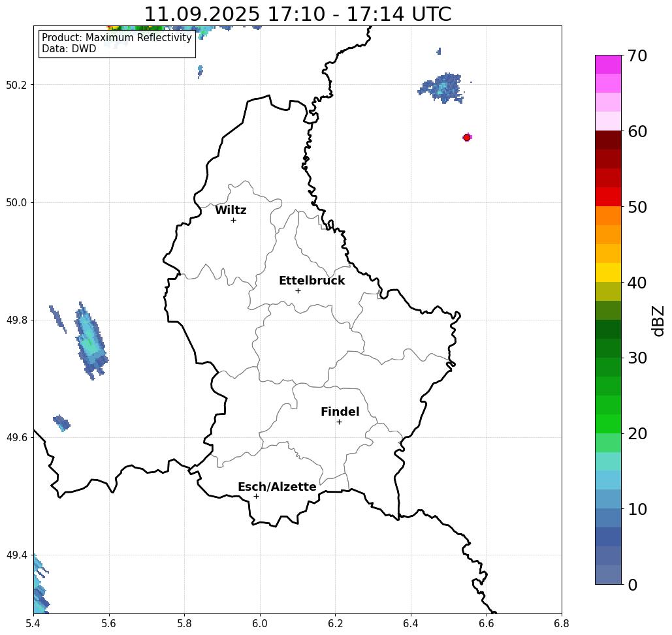Viewport: 672px width, 635px height.
Task: Click the longitude tick label 6.0
Action: click(260, 623)
